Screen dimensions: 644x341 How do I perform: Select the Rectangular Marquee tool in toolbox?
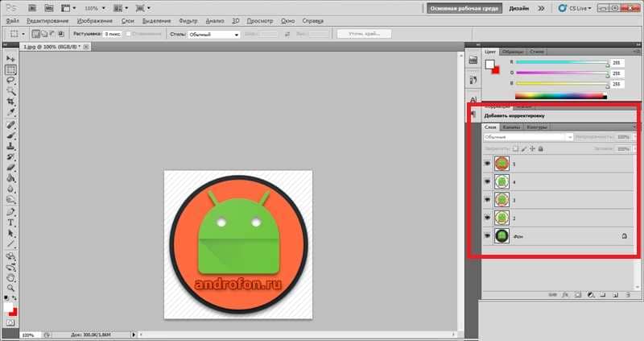pyautogui.click(x=10, y=69)
